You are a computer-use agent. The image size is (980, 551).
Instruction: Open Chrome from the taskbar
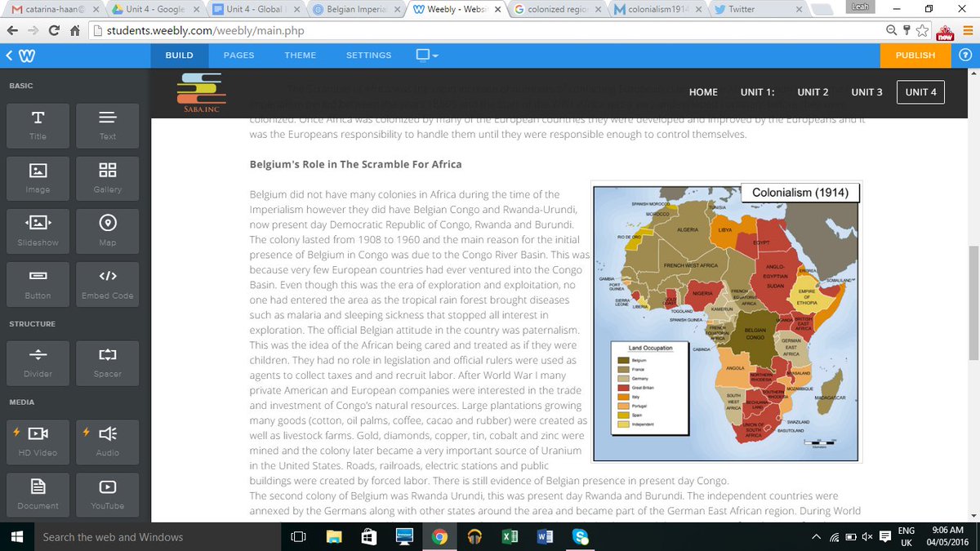pos(439,536)
